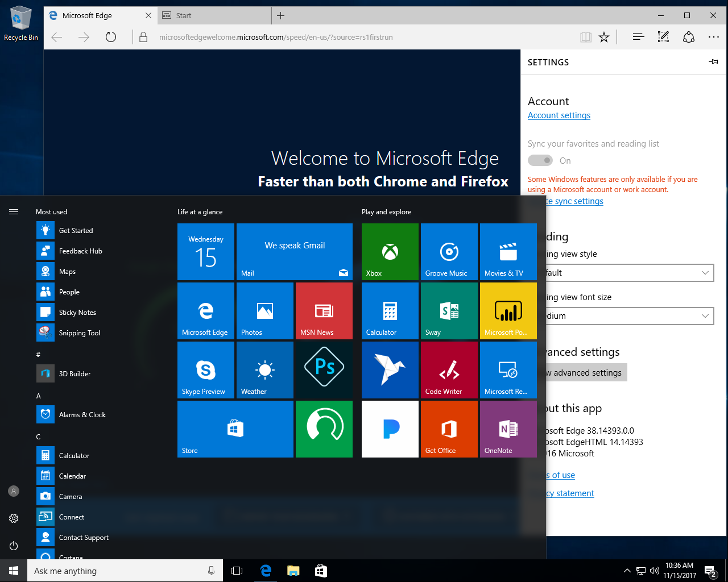Open the Calculator tile
Image resolution: width=728 pixels, height=582 pixels.
[390, 311]
